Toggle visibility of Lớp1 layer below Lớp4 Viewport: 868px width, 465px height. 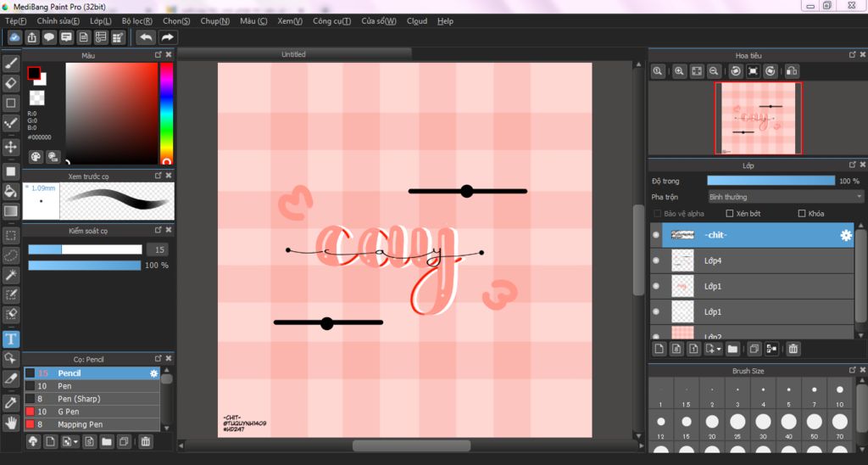656,286
